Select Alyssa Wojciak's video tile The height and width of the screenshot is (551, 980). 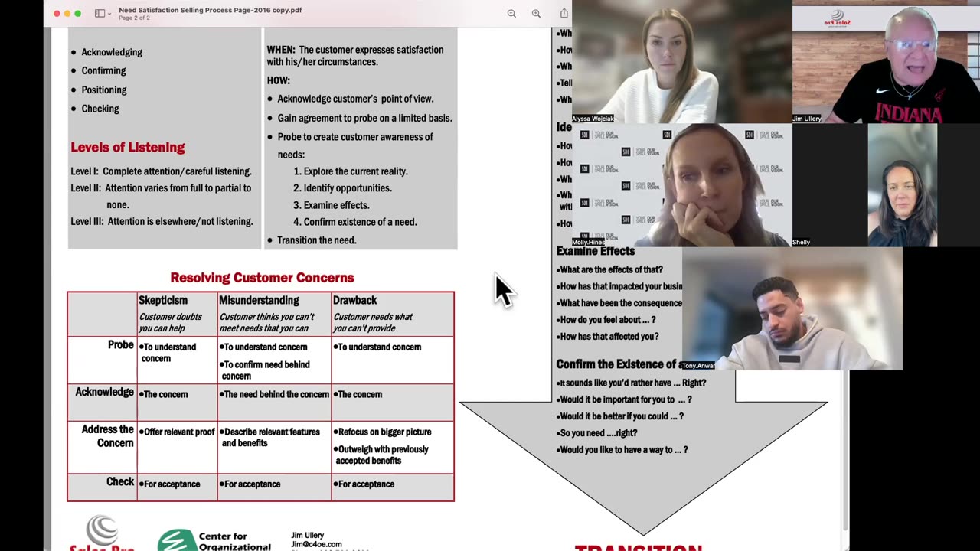(x=682, y=61)
